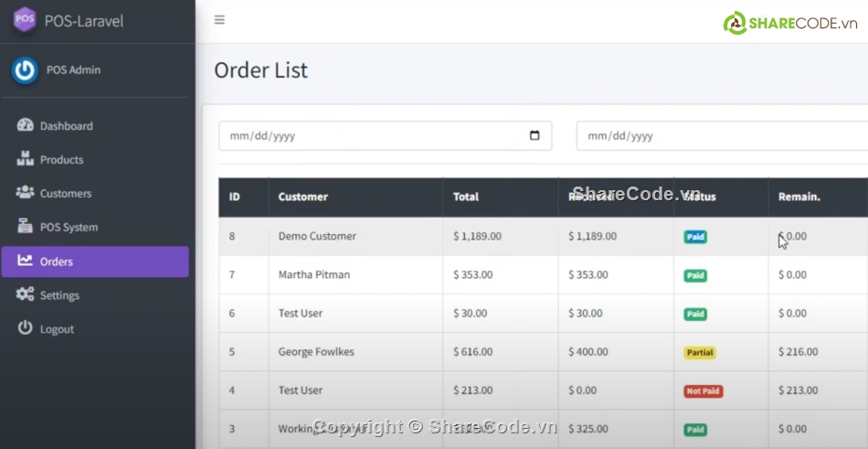
Task: Click the POS-Laravel hexagon logo icon
Action: [x=25, y=19]
